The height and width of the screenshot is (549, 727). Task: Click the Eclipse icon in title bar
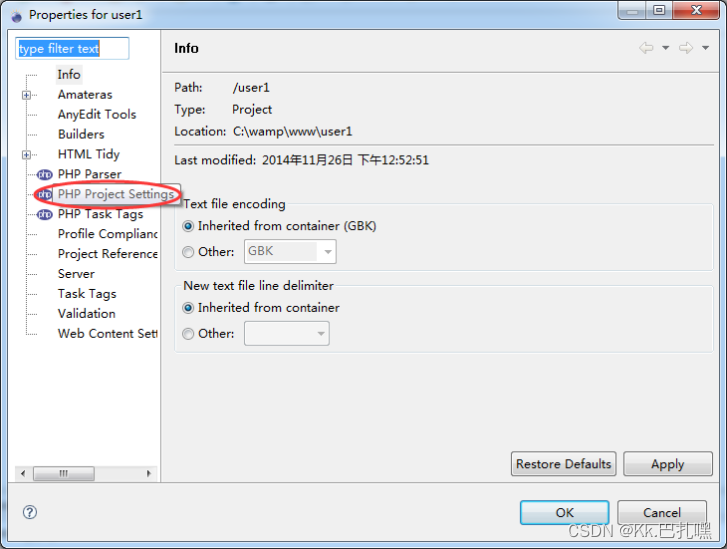click(17, 16)
